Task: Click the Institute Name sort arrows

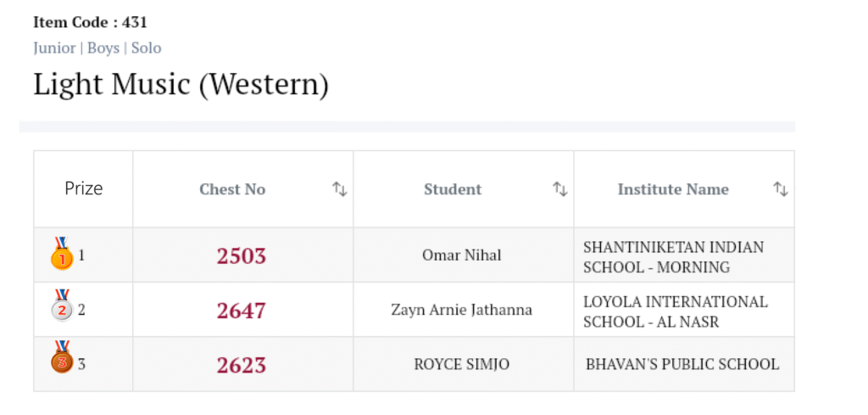Action: (x=780, y=189)
